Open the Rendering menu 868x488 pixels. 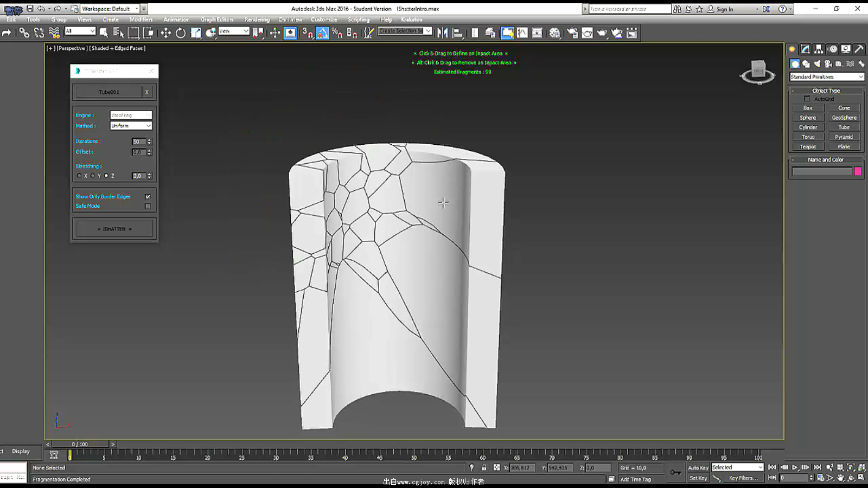257,20
